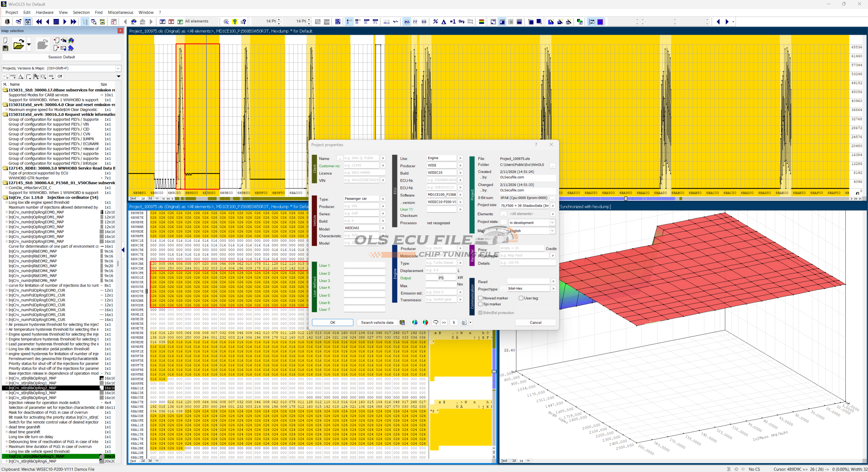Click the HiLo byte order icon

[387, 22]
